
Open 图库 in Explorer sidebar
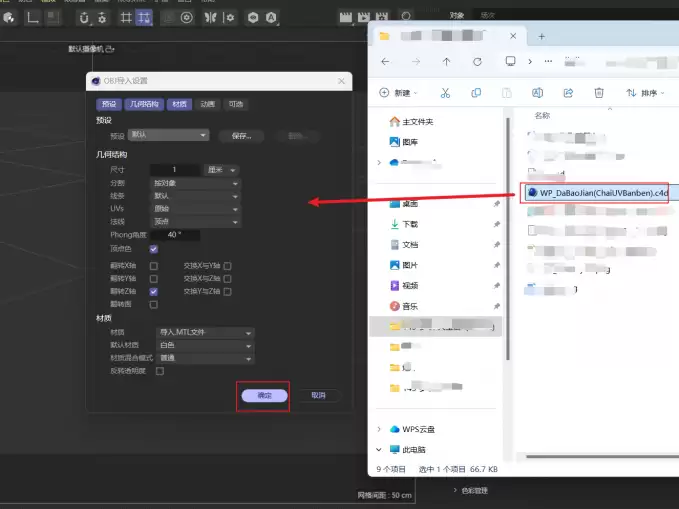(x=404, y=142)
